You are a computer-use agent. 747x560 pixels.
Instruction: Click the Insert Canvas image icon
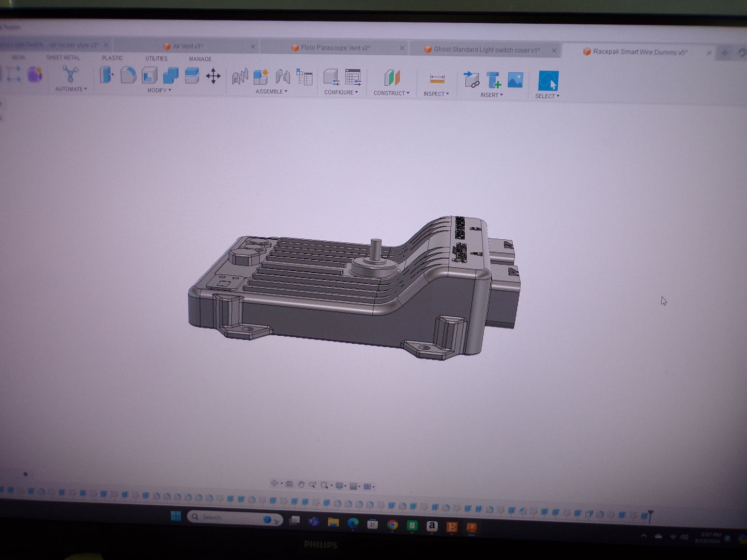point(515,80)
